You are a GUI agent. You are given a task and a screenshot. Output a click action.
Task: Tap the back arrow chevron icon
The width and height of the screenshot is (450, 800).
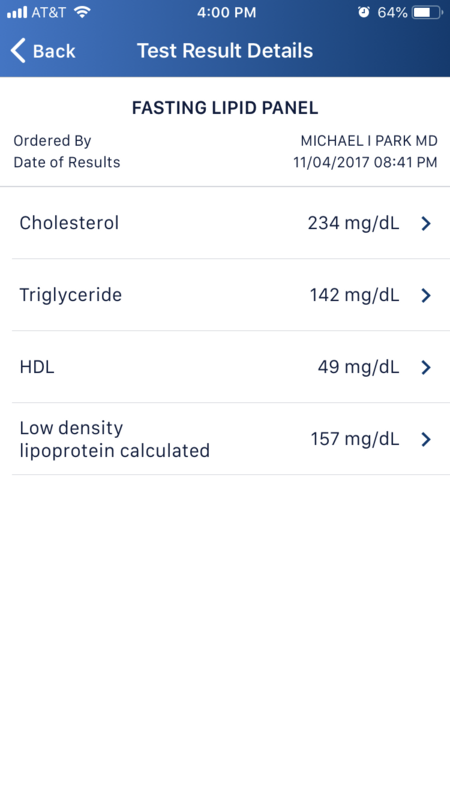[18, 51]
